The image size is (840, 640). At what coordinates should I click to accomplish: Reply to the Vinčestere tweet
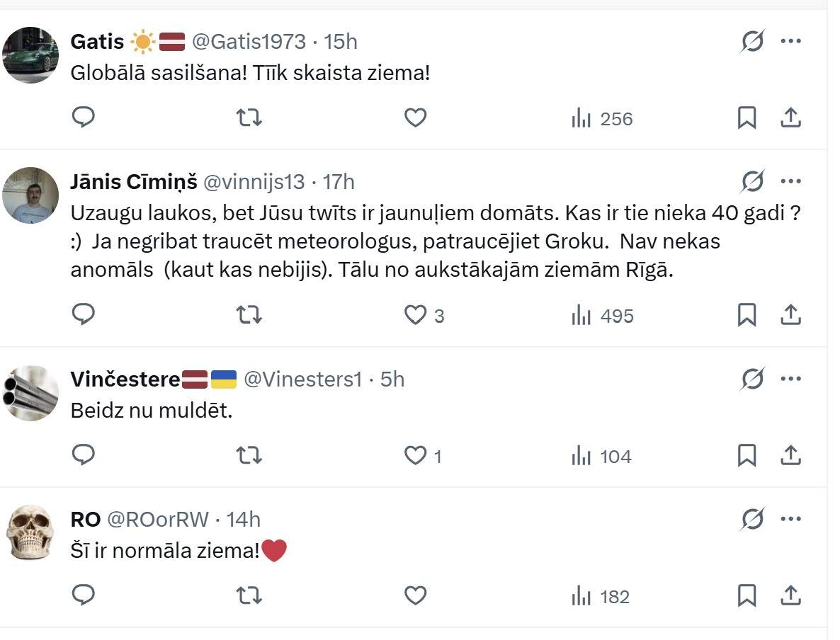click(x=84, y=455)
